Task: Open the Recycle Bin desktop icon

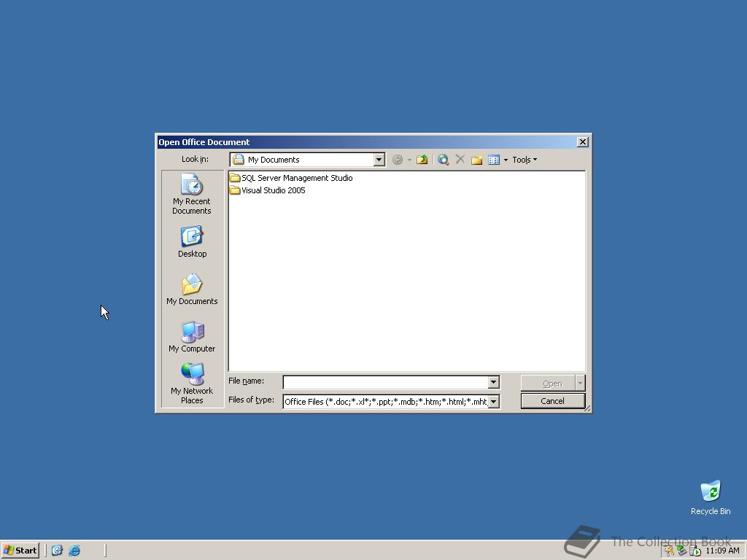Action: (711, 497)
